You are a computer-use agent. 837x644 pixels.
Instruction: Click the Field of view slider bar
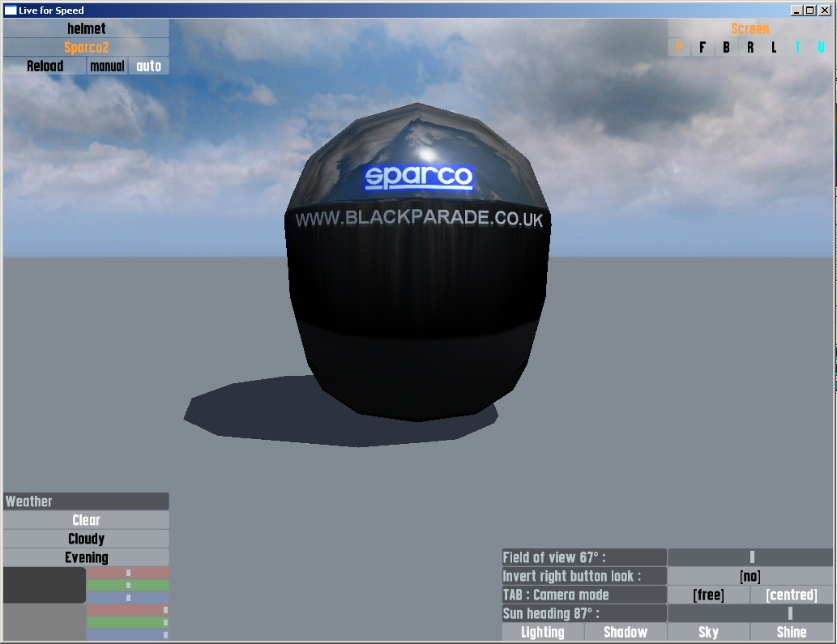pos(750,557)
